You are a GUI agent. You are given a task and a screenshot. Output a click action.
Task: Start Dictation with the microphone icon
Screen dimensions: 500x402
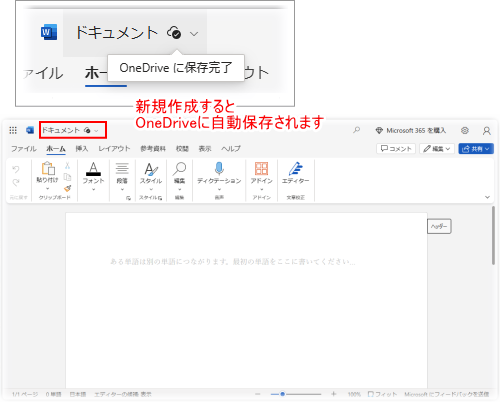219,169
